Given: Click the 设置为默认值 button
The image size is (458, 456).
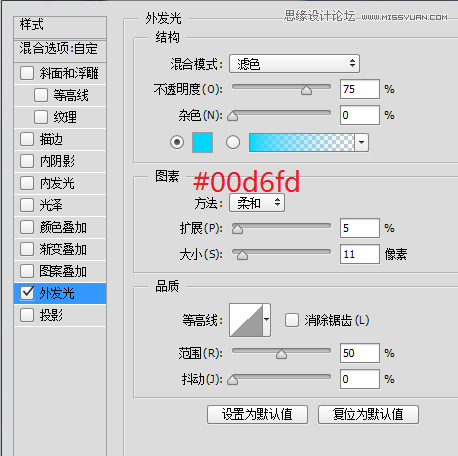Looking at the screenshot, I should pyautogui.click(x=257, y=414).
